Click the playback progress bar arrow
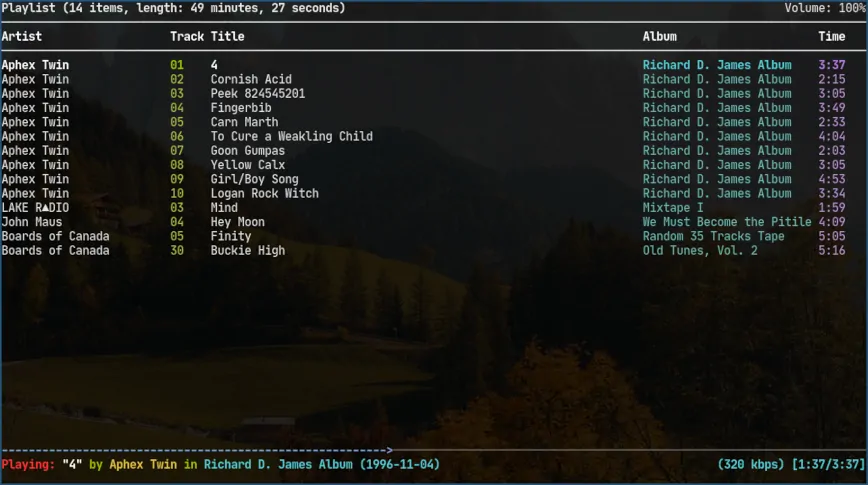868x485 pixels. click(390, 450)
